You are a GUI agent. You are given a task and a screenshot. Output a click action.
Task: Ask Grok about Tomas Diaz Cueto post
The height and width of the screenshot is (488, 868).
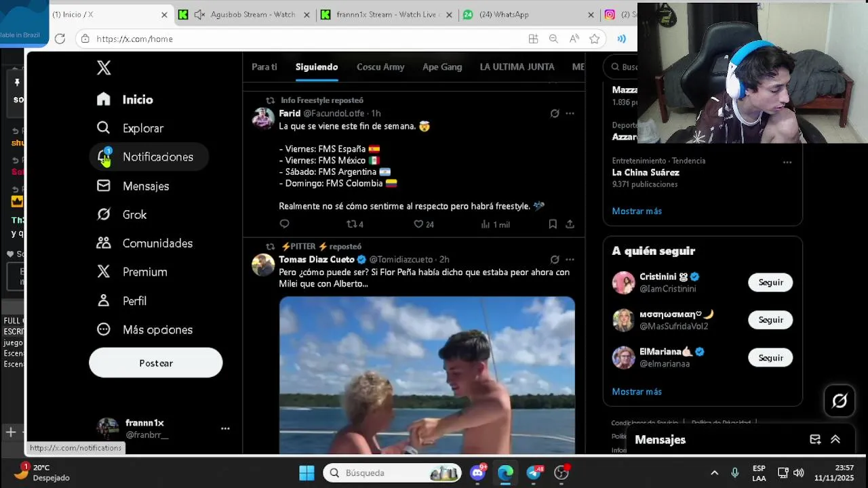click(555, 260)
